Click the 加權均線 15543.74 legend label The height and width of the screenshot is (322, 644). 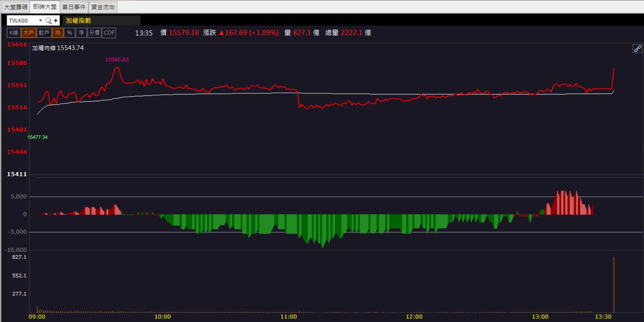(x=58, y=48)
